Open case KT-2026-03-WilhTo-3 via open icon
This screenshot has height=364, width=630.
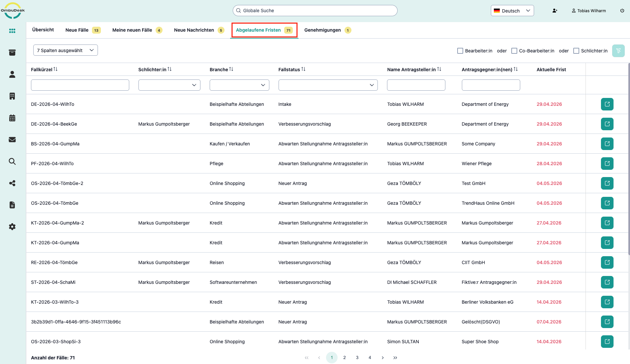607,302
